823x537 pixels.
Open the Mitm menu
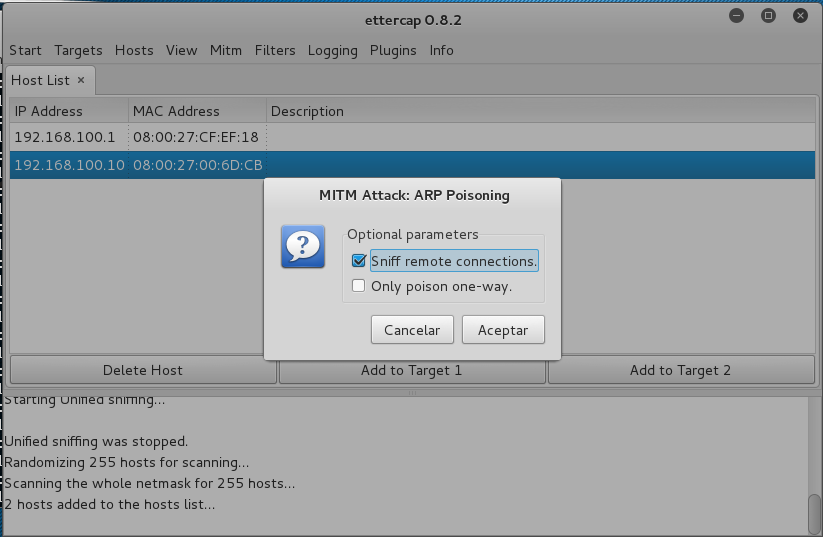click(226, 50)
